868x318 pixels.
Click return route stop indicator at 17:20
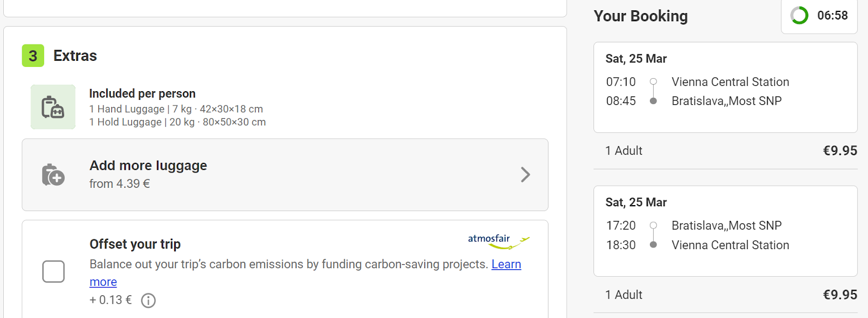[x=653, y=225]
